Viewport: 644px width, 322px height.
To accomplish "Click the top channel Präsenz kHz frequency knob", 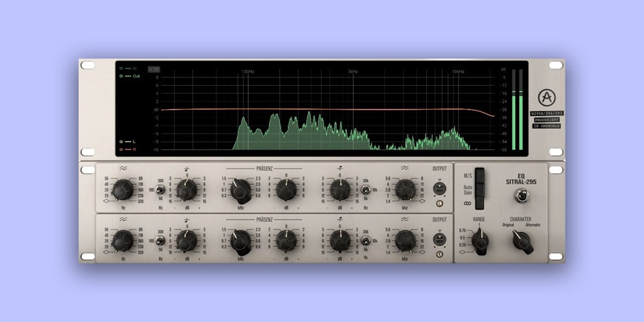I will tap(241, 190).
